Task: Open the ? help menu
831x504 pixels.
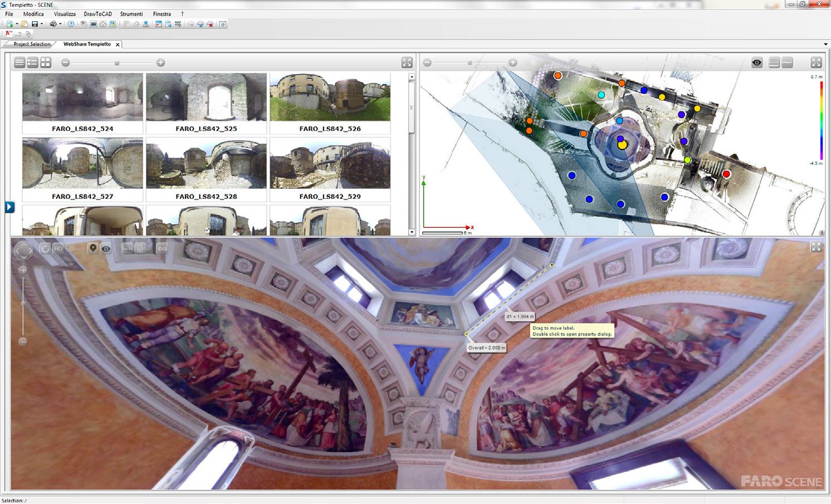Action: [x=182, y=14]
